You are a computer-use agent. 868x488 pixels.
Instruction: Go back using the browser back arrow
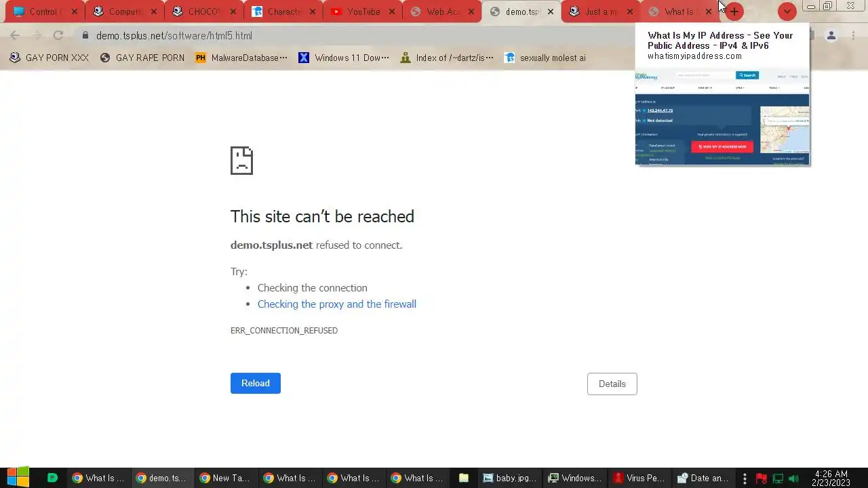coord(15,35)
